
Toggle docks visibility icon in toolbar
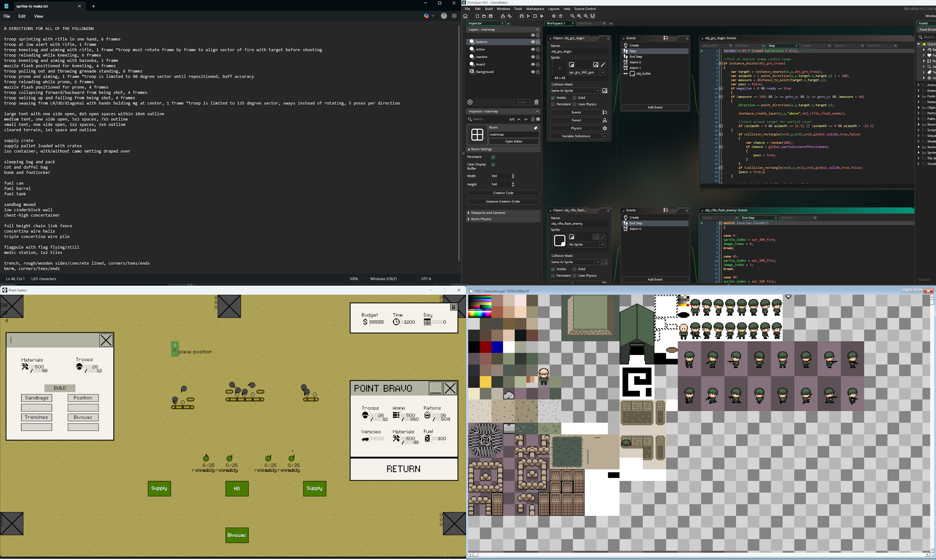tap(593, 16)
